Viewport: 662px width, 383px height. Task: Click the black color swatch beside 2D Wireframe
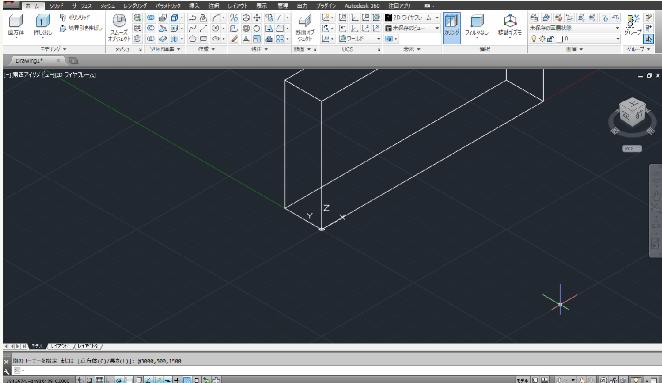click(388, 18)
